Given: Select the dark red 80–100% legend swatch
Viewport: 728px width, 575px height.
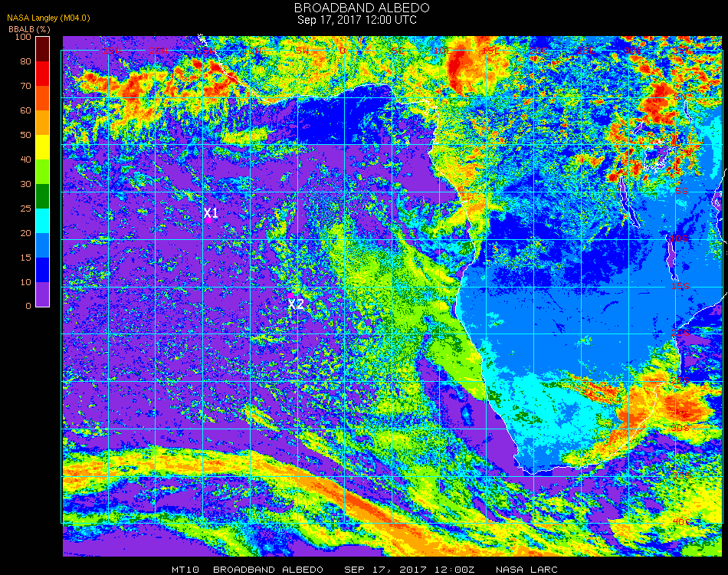Looking at the screenshot, I should click(x=42, y=49).
